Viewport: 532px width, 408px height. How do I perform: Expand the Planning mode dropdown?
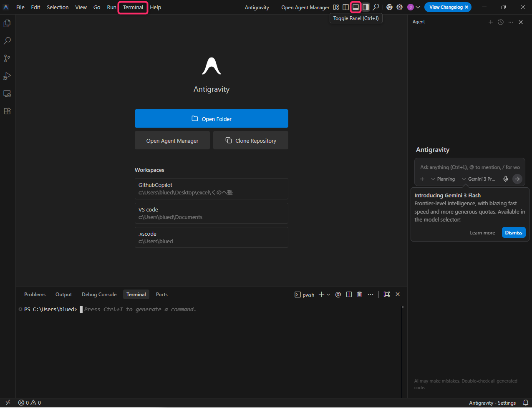pyautogui.click(x=443, y=179)
